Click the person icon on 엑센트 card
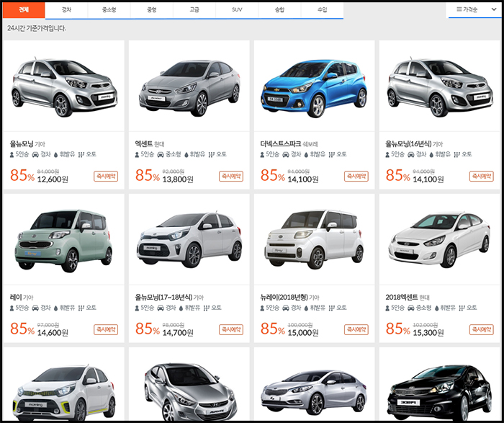Viewport: 504px width, 423px height. 137,155
